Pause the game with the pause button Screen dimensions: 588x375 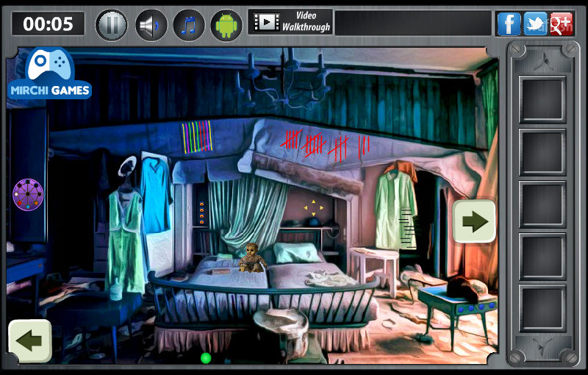coord(112,25)
